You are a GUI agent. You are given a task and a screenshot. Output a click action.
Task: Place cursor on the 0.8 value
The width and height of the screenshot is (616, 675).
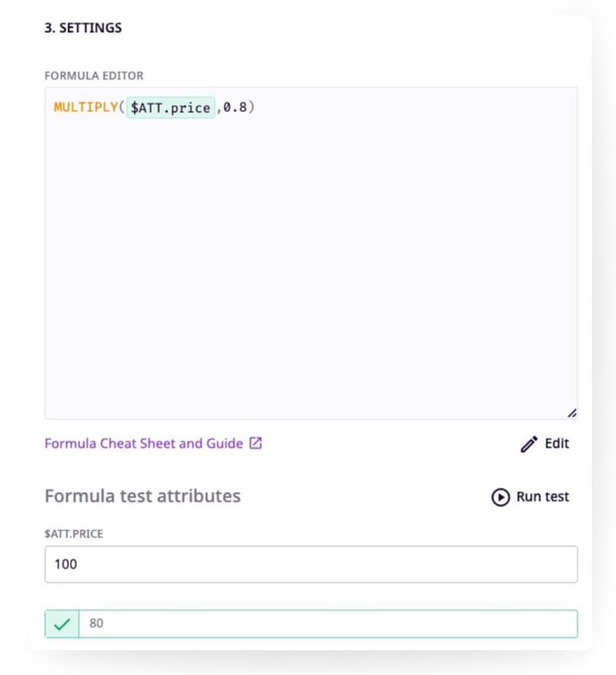click(235, 108)
